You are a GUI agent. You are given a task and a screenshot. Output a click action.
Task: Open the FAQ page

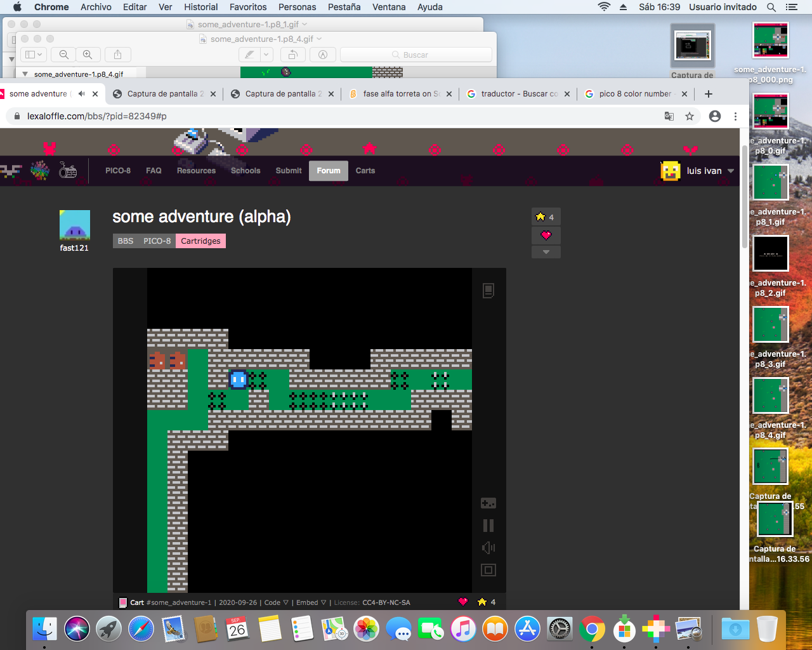(154, 171)
